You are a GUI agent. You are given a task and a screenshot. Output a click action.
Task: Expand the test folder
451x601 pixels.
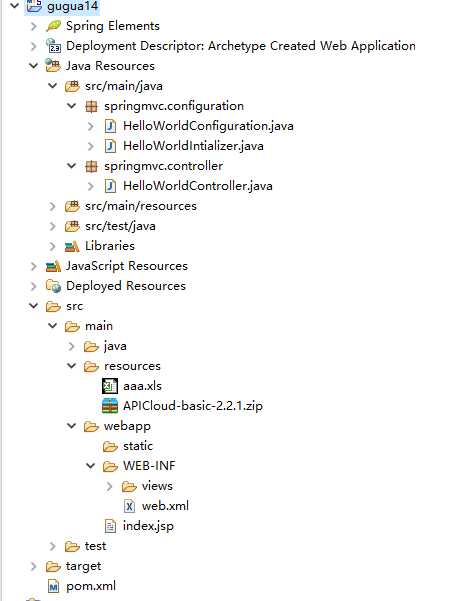pos(52,546)
